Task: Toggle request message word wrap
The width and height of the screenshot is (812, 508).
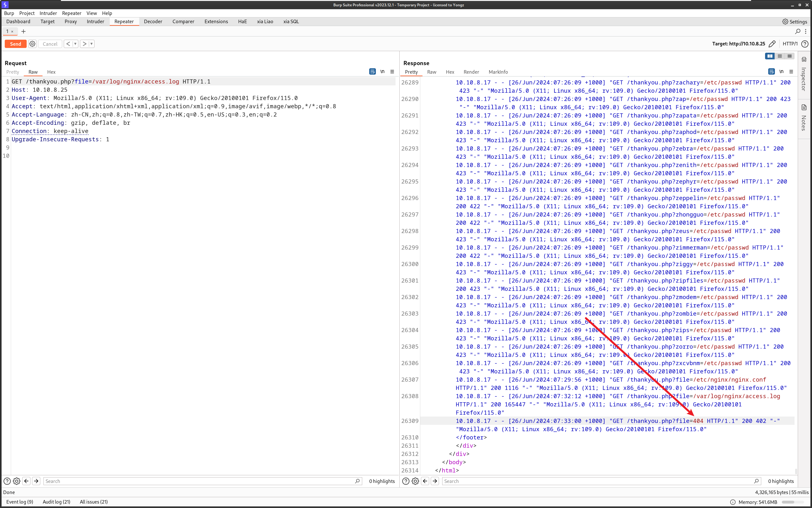Action: click(372, 71)
